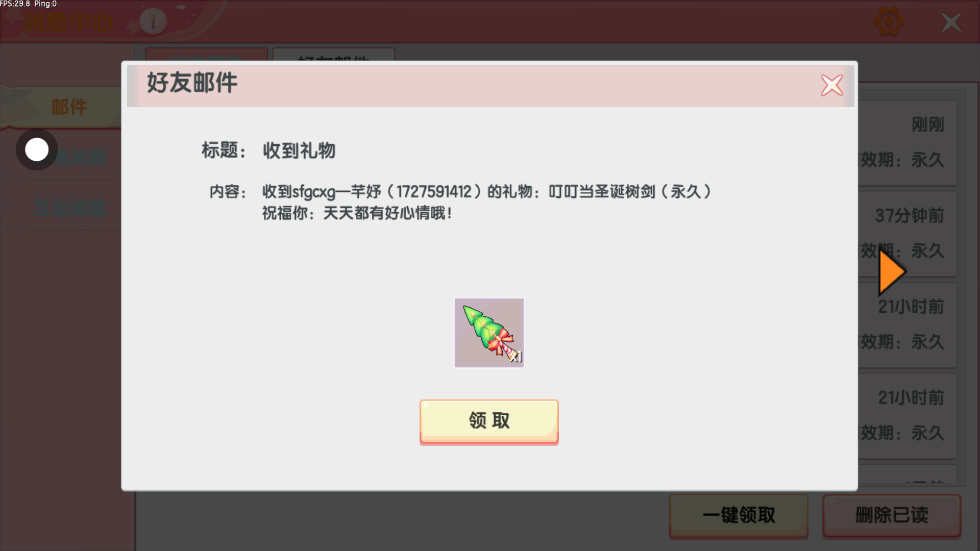Close the 消息中心 screen with top X

951,22
